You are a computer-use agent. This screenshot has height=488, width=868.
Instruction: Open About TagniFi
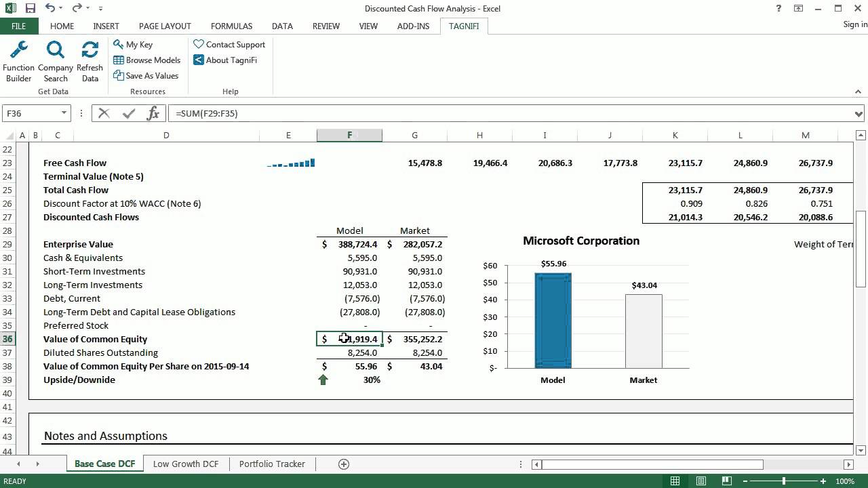(224, 60)
